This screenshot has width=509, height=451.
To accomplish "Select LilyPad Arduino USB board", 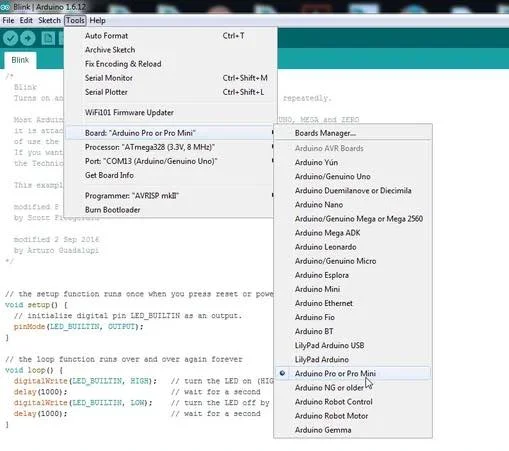I will 353,345.
